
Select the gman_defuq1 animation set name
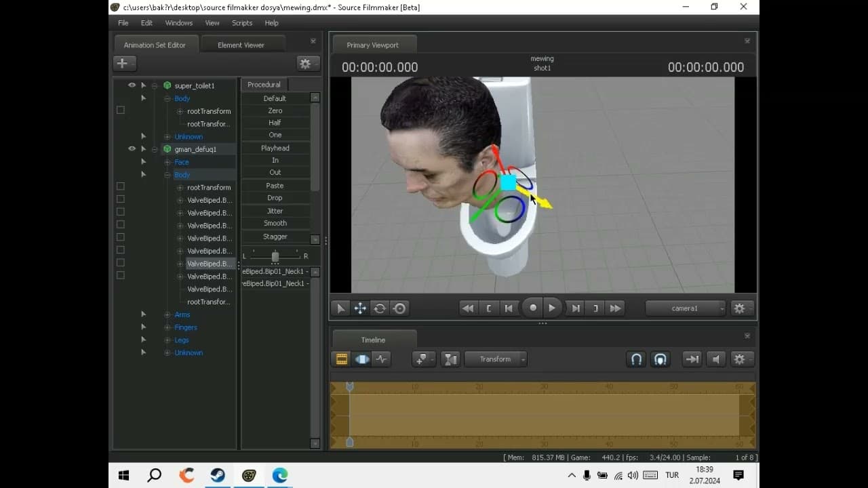tap(195, 149)
